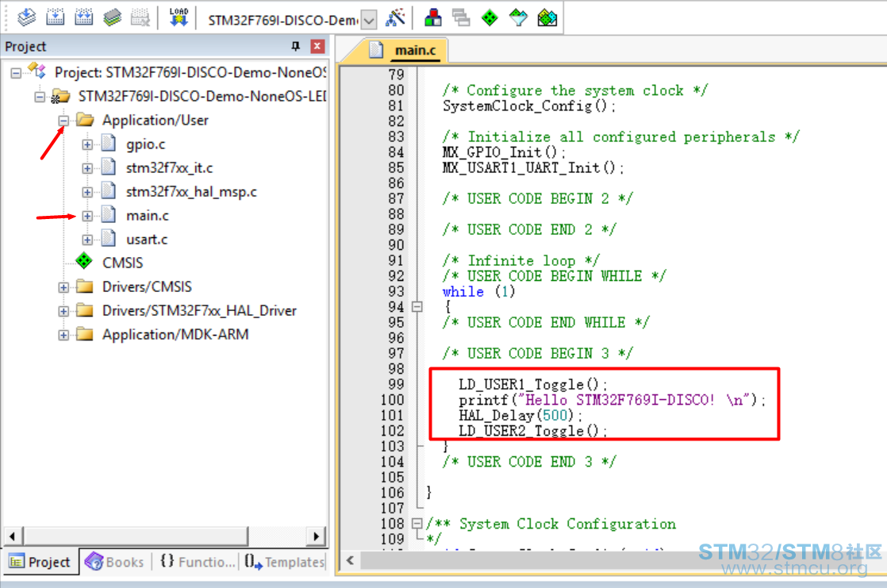This screenshot has width=887, height=588.
Task: Click the File Extensions and Books icon
Action: (432, 17)
